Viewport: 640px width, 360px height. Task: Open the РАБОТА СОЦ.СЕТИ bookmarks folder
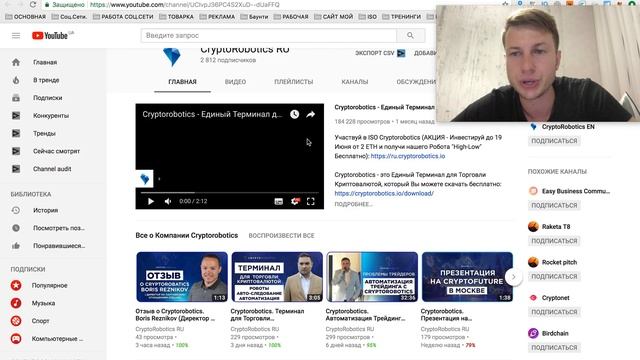[123, 17]
